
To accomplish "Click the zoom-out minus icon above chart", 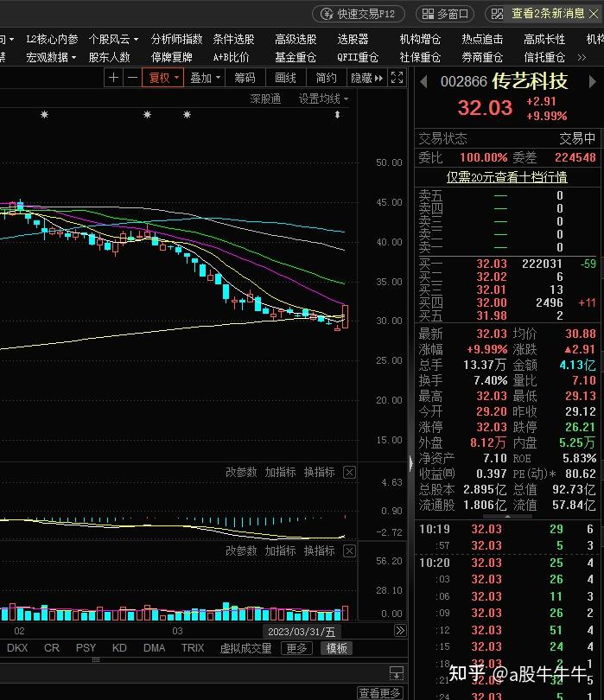I will point(131,78).
